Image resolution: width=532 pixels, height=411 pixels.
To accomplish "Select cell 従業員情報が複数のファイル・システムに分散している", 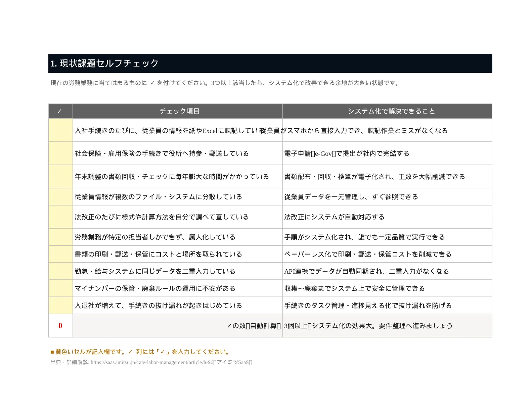I will [178, 197].
